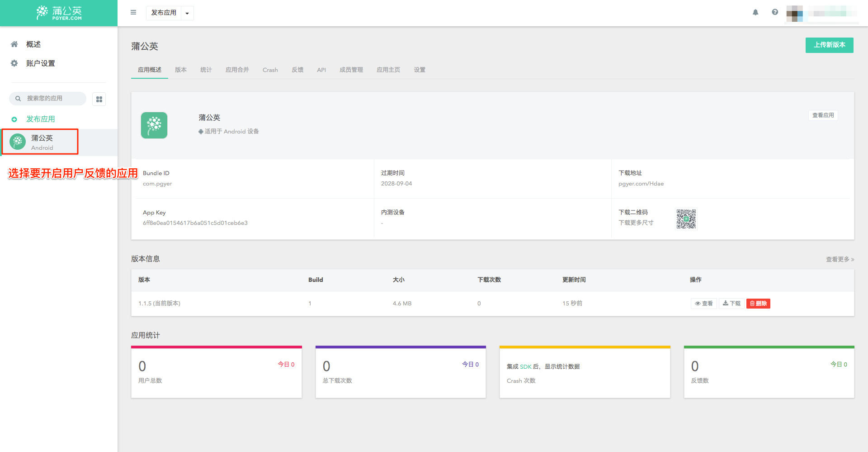Click the Pgyer dandelion logo in the header

(x=59, y=13)
